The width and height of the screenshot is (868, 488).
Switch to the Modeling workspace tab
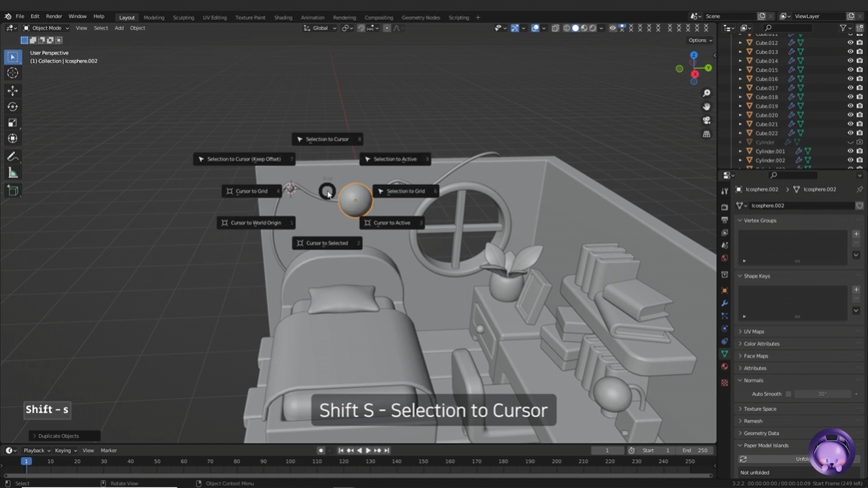[x=154, y=18]
